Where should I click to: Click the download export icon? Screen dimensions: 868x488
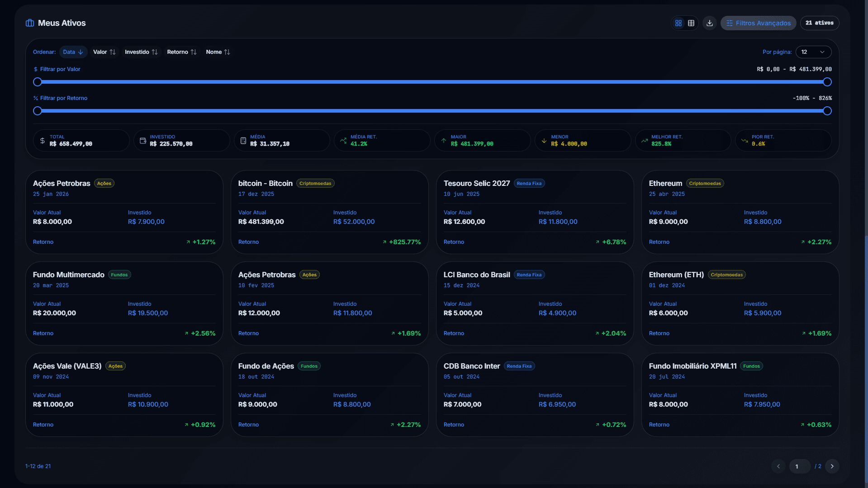(x=709, y=23)
